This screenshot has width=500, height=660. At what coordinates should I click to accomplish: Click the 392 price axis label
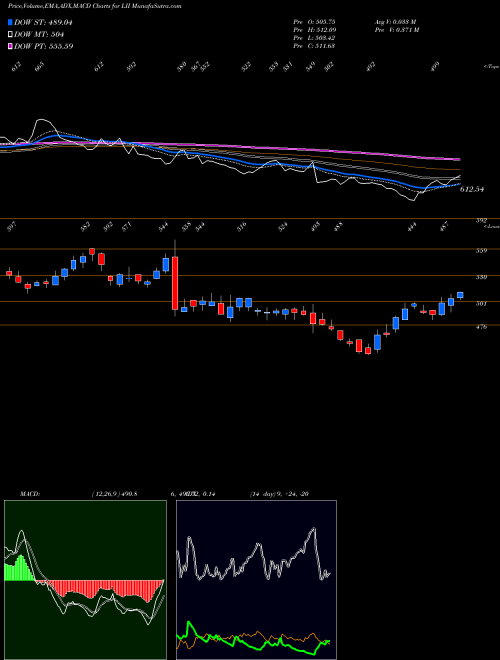(x=481, y=220)
